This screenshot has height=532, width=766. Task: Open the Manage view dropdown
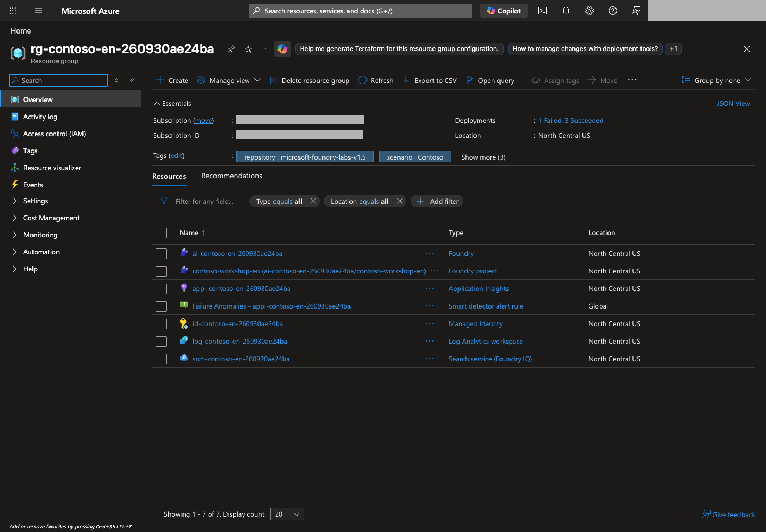pos(229,80)
